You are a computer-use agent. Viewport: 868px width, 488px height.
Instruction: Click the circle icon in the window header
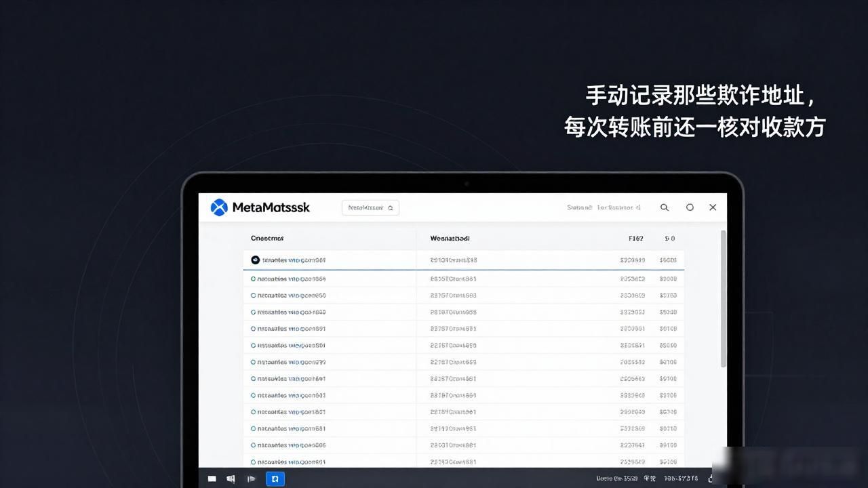tap(690, 207)
